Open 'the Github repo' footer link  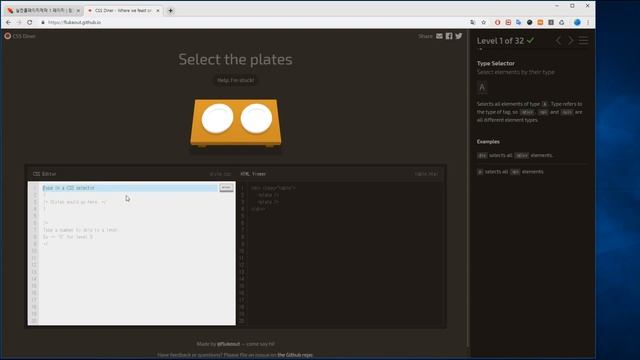coord(295,355)
